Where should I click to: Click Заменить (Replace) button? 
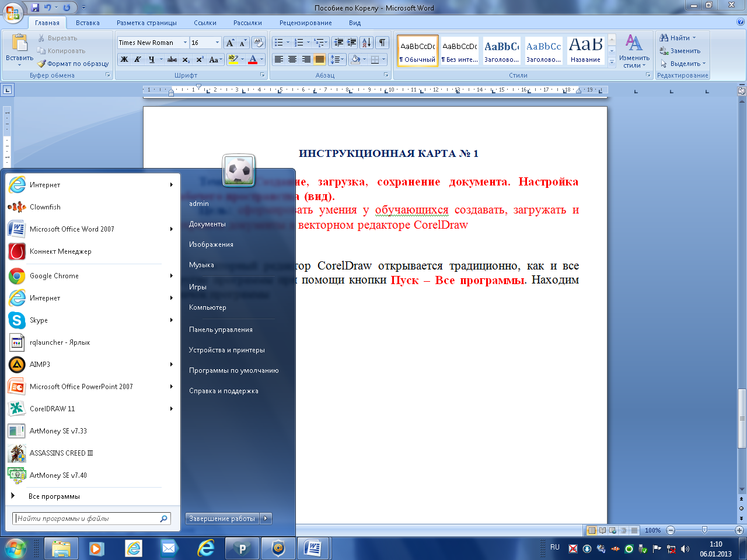click(x=680, y=51)
